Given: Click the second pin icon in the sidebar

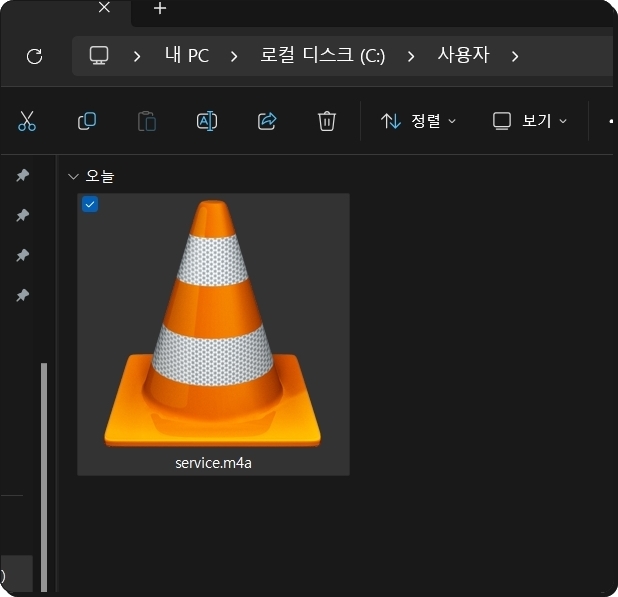Looking at the screenshot, I should [23, 215].
